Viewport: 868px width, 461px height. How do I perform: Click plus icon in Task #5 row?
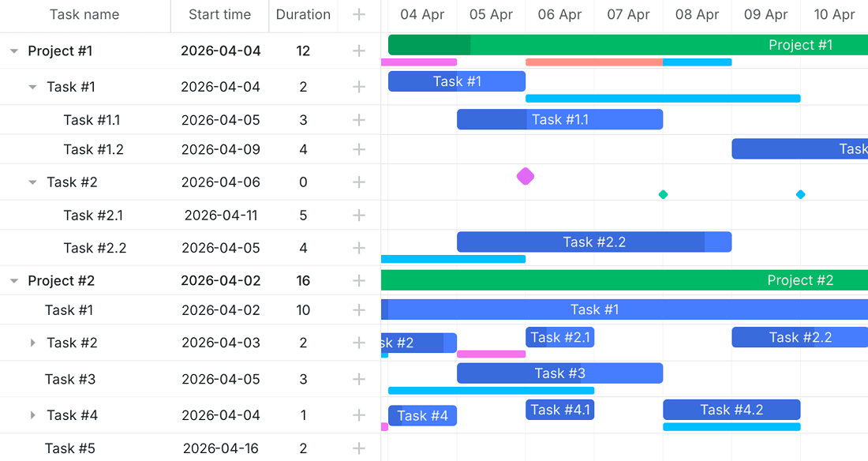click(x=359, y=448)
